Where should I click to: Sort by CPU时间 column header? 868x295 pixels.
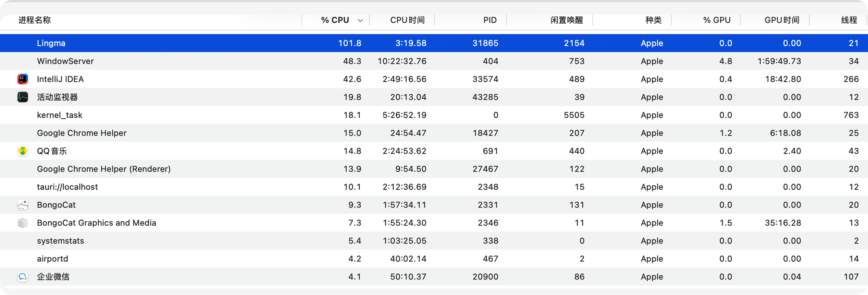407,20
